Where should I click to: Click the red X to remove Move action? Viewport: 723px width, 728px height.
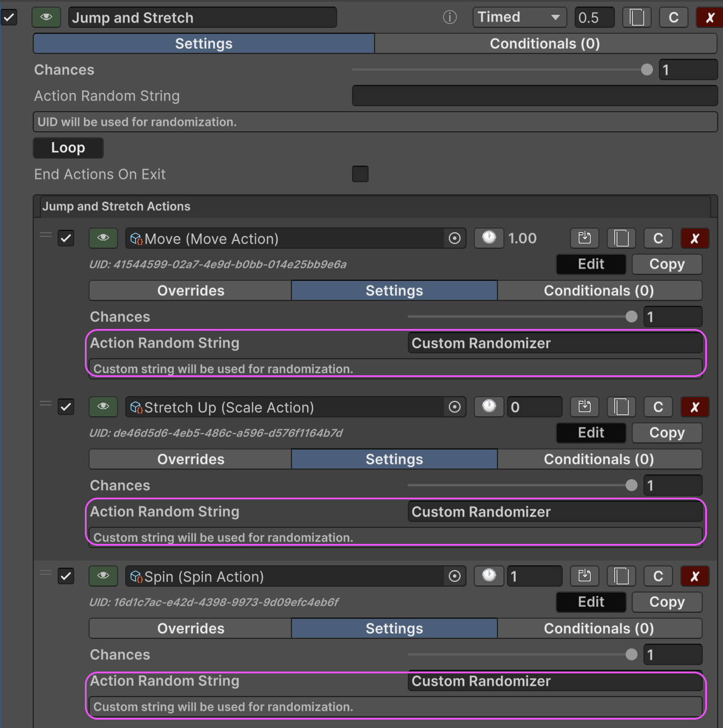pos(695,239)
